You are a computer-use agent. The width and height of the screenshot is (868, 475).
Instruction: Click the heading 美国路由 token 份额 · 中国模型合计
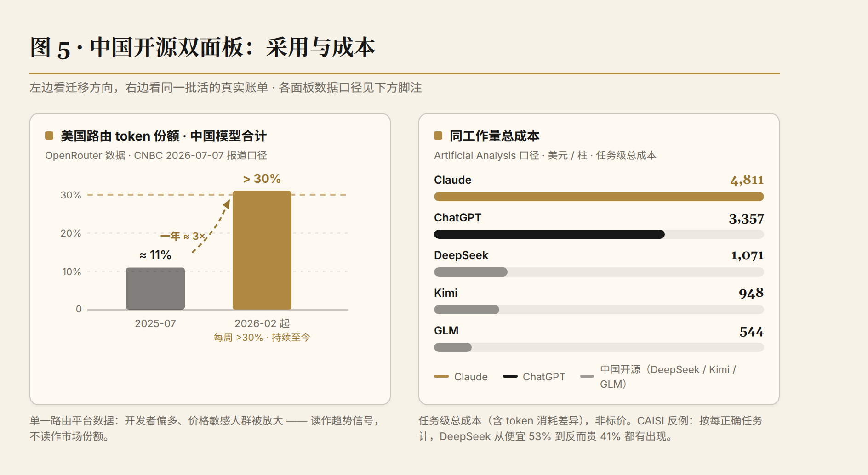[164, 136]
